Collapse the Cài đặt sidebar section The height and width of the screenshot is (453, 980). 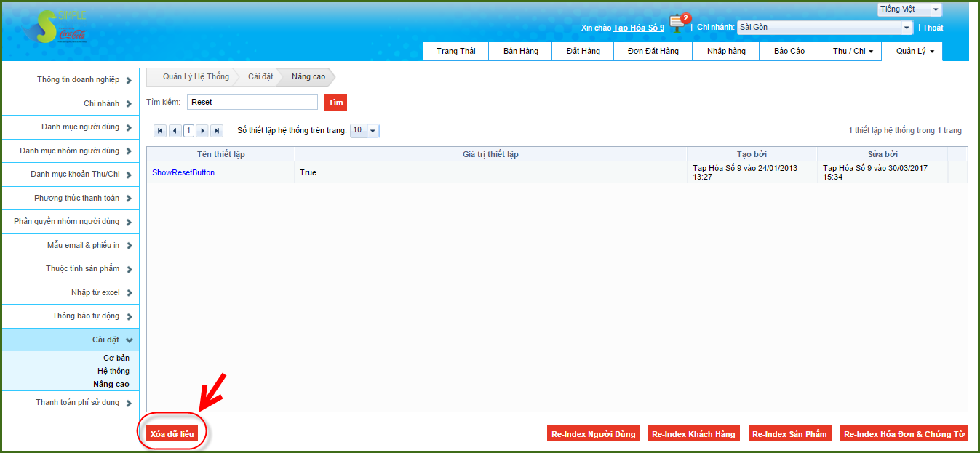(129, 340)
